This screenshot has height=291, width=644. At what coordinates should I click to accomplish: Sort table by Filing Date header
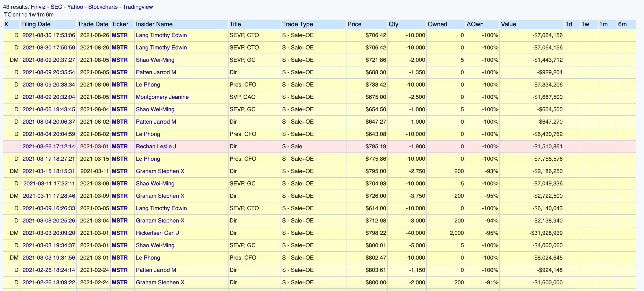36,24
